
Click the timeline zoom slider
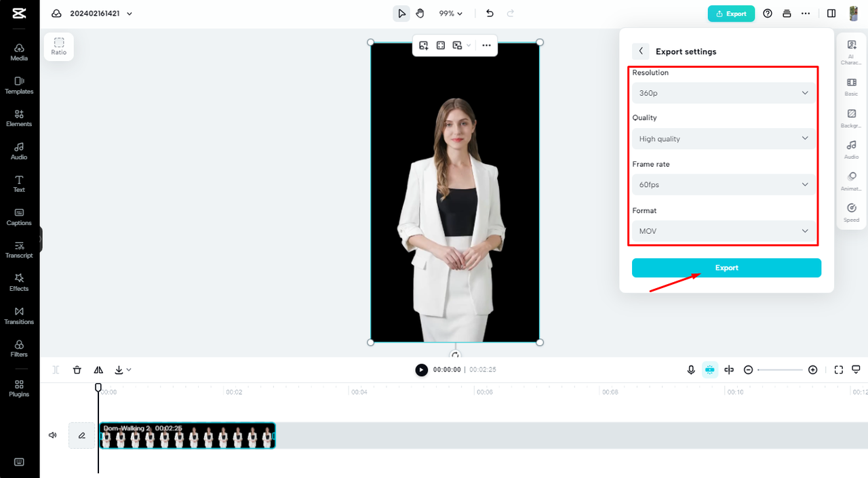(781, 370)
